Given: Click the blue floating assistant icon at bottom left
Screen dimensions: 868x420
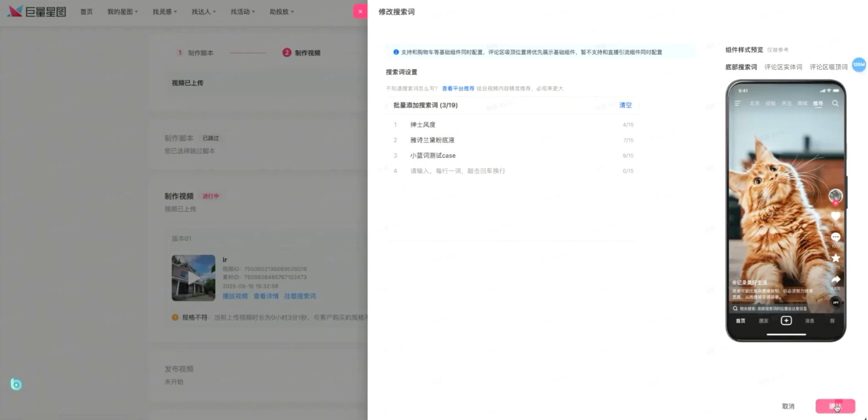Looking at the screenshot, I should tap(16, 384).
